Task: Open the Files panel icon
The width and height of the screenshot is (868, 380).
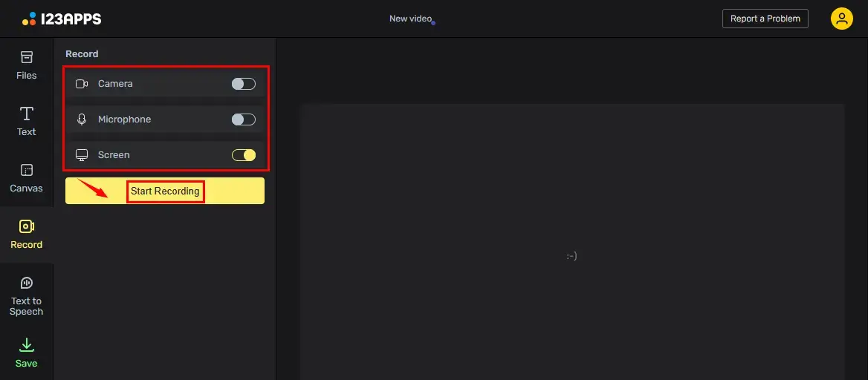Action: click(x=27, y=58)
